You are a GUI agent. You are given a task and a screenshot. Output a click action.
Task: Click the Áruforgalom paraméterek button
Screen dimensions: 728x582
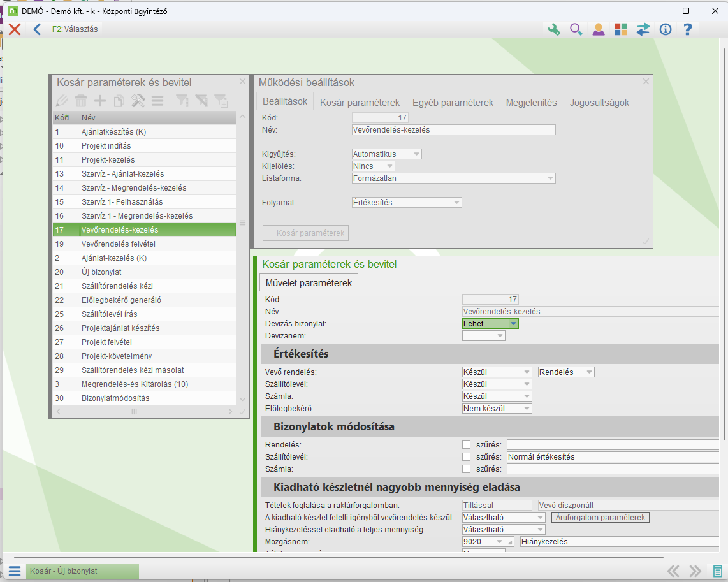coord(600,518)
